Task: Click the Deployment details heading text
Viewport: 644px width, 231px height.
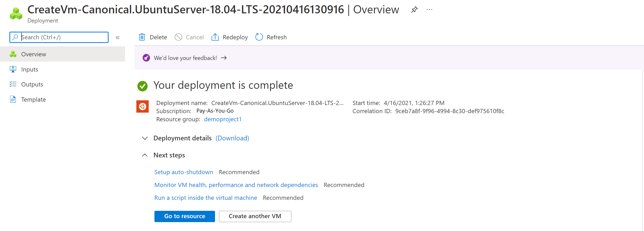Action: click(183, 138)
